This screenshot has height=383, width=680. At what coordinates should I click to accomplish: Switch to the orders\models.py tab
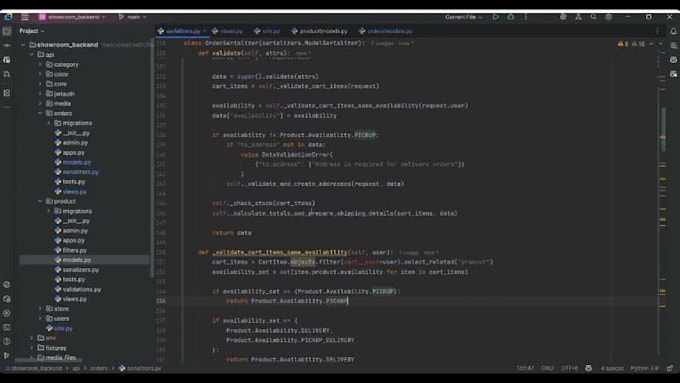[386, 31]
